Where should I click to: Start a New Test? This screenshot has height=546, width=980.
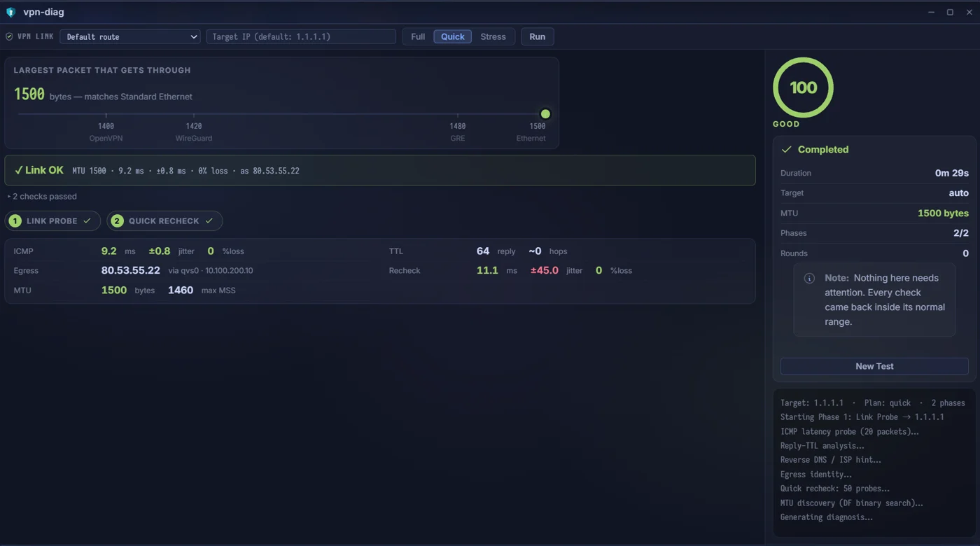point(874,366)
